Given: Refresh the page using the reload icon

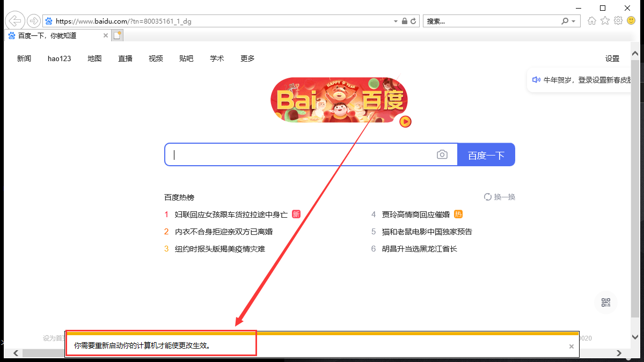Looking at the screenshot, I should 413,21.
